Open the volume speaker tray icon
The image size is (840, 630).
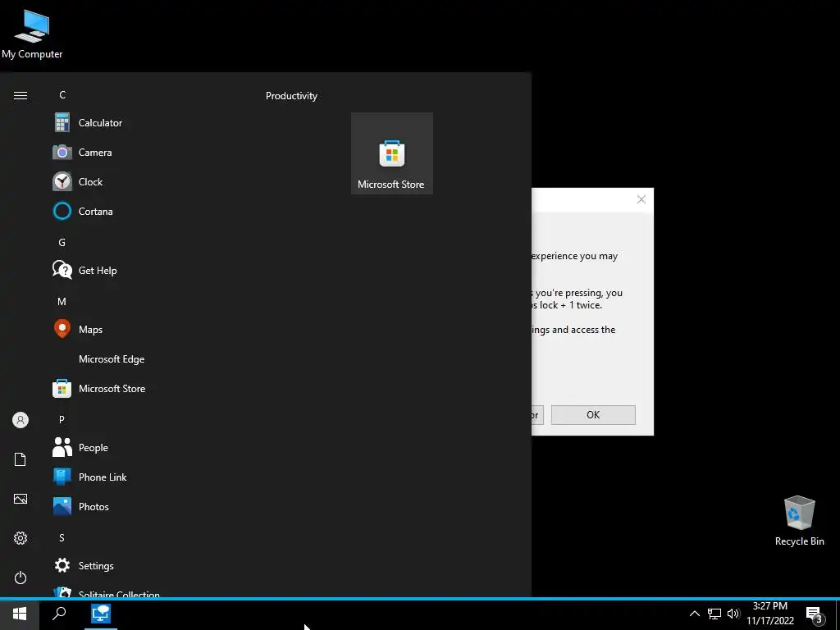733,614
